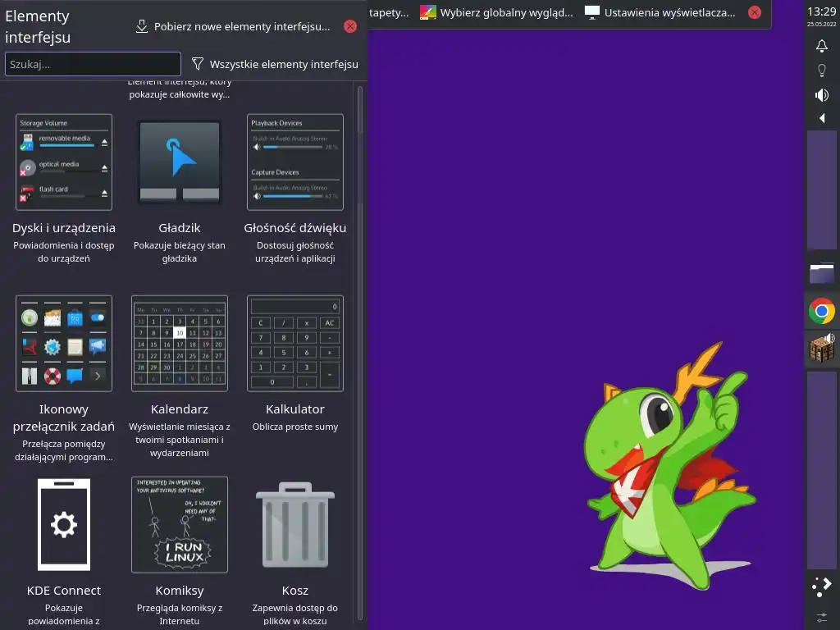840x630 pixels.
Task: Select the Komiksy comic widget icon
Action: pyautogui.click(x=180, y=524)
